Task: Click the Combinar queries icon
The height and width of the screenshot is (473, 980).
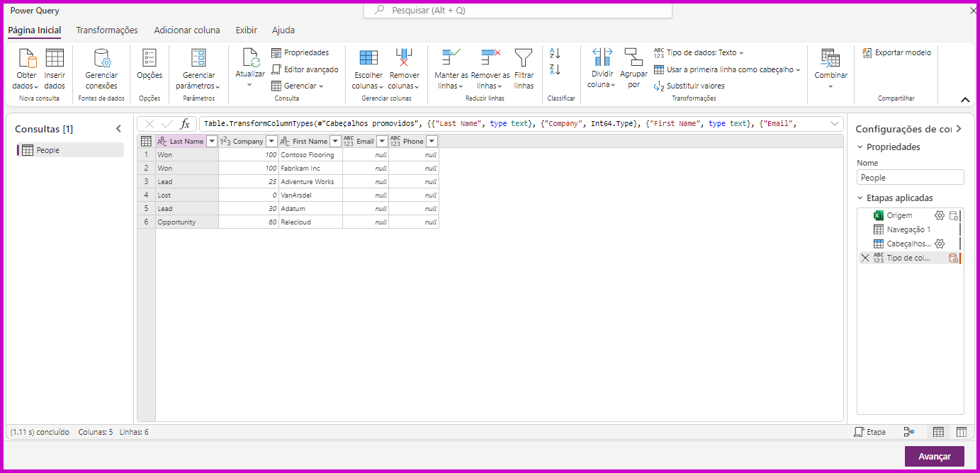Action: [830, 58]
